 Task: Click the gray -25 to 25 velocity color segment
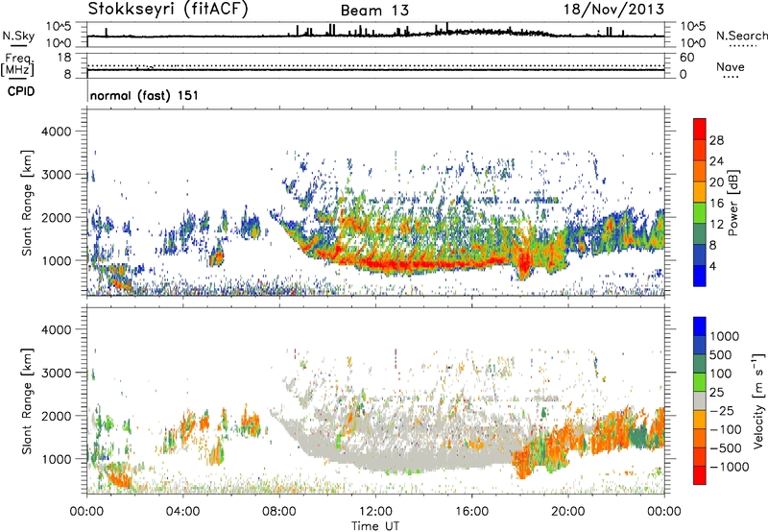pos(700,400)
